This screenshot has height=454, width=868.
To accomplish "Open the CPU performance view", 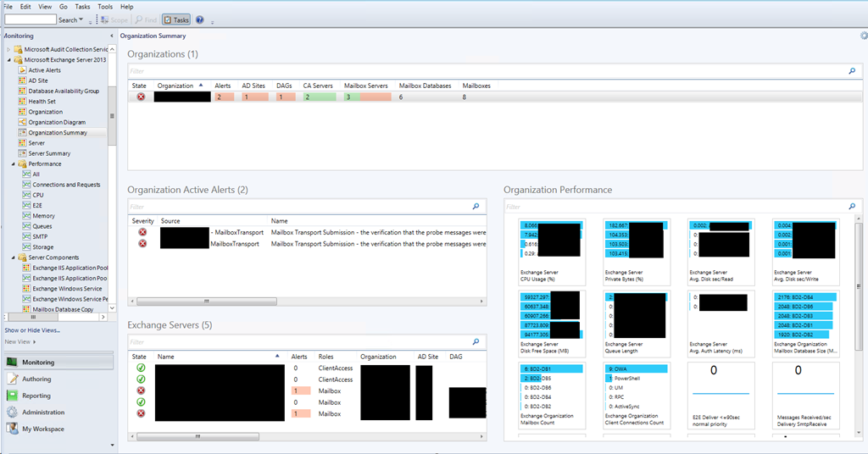I will click(x=38, y=195).
